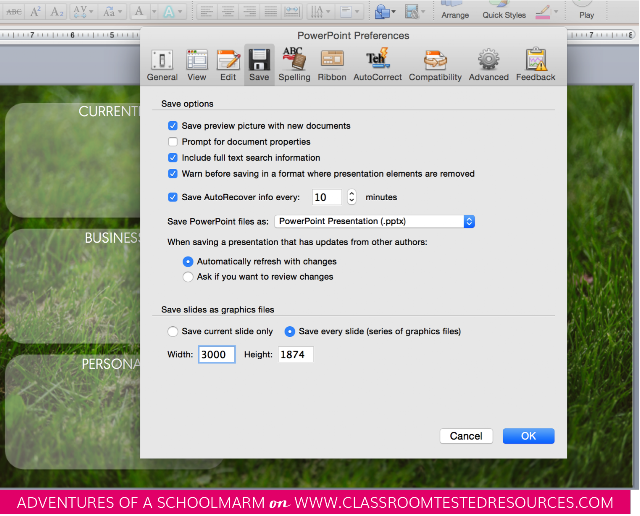The width and height of the screenshot is (640, 516).
Task: Click the horizontal ruler above the slide
Action: pos(69,35)
